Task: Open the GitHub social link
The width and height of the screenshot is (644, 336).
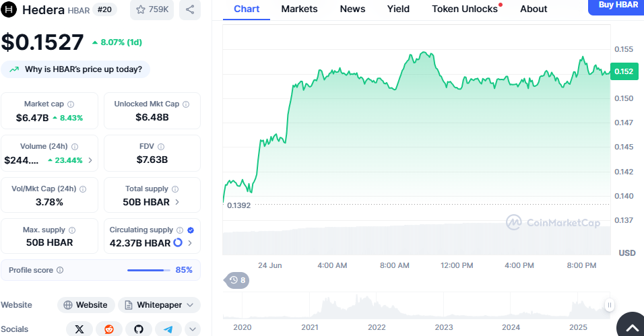Action: pyautogui.click(x=138, y=329)
